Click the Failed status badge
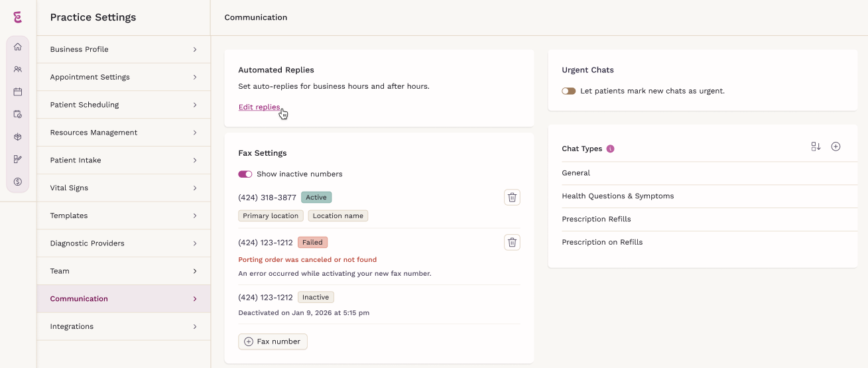 pos(313,242)
